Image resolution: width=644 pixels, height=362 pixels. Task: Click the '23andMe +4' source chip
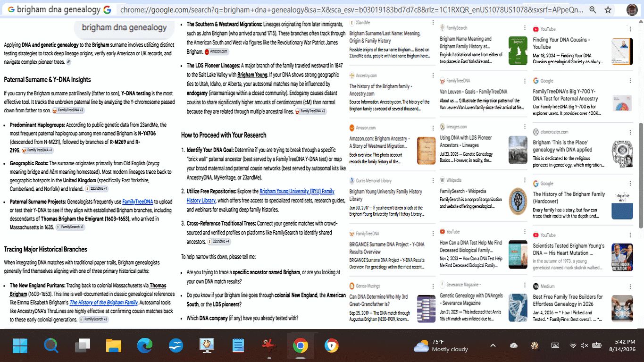tap(219, 242)
